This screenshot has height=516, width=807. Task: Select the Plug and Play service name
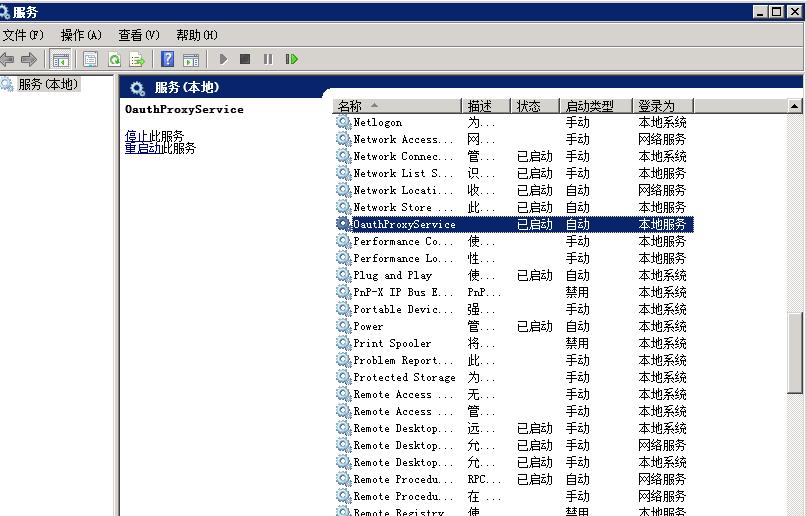(393, 275)
